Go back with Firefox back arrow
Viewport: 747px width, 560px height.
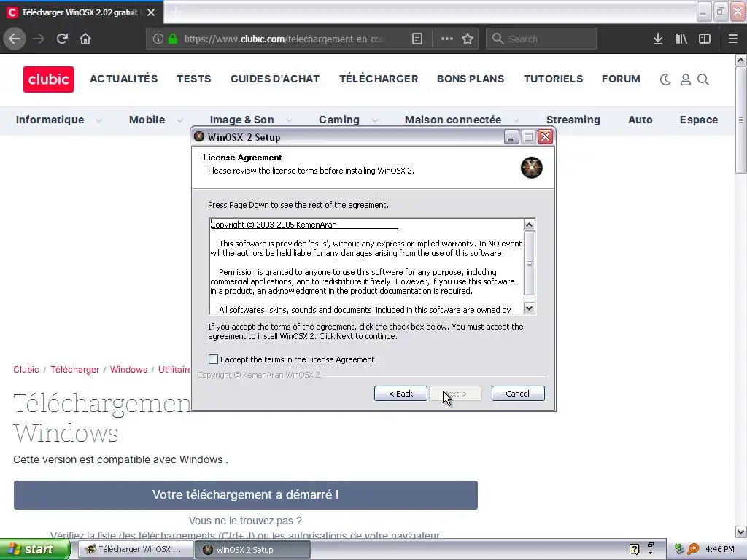15,39
